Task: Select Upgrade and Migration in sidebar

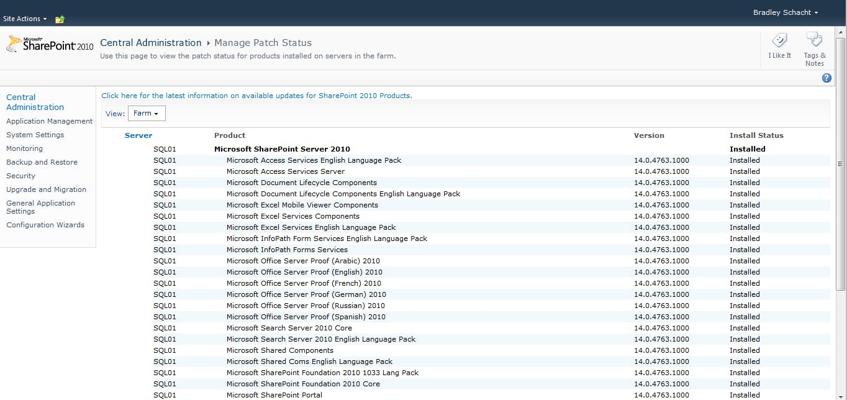Action: 46,189
